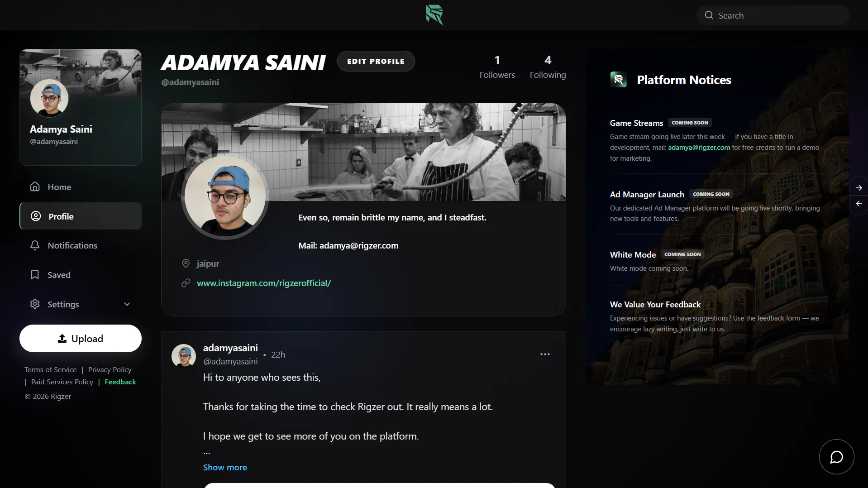Click Show more on the post

coord(225,467)
